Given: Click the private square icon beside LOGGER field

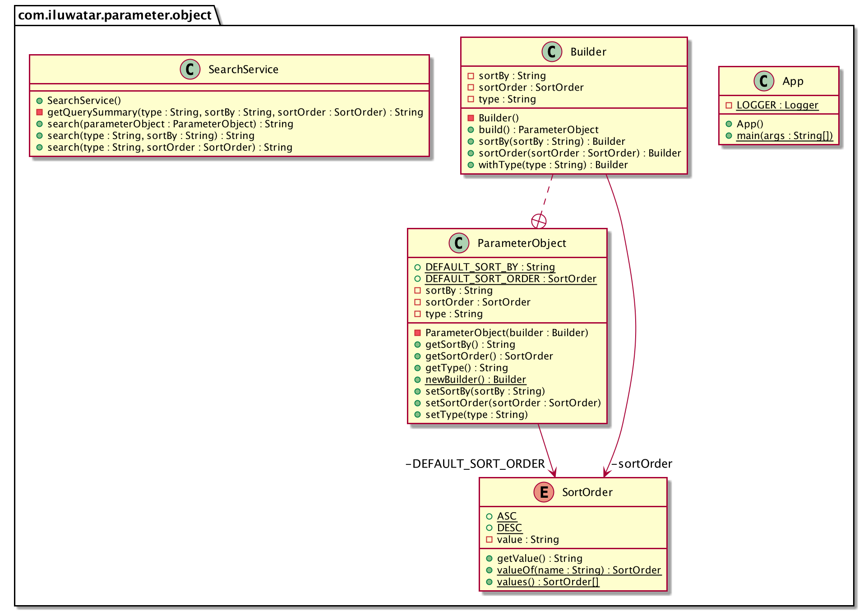Looking at the screenshot, I should point(729,105).
